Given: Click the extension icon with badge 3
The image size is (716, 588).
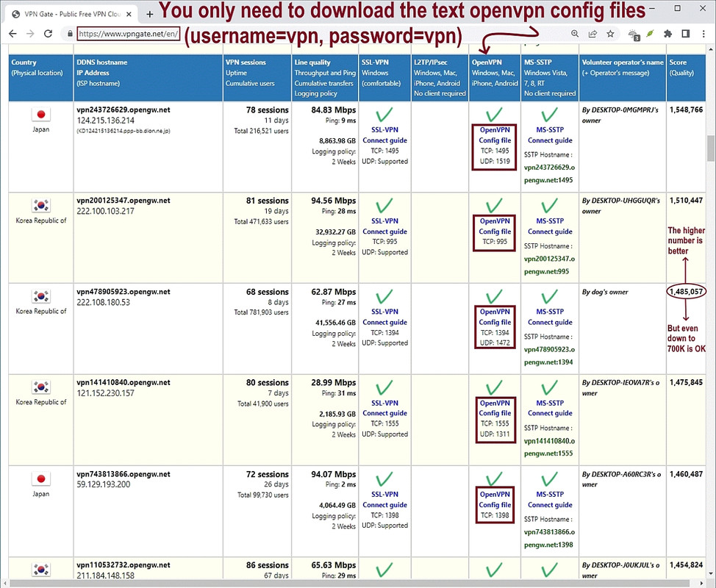Looking at the screenshot, I should tap(634, 35).
